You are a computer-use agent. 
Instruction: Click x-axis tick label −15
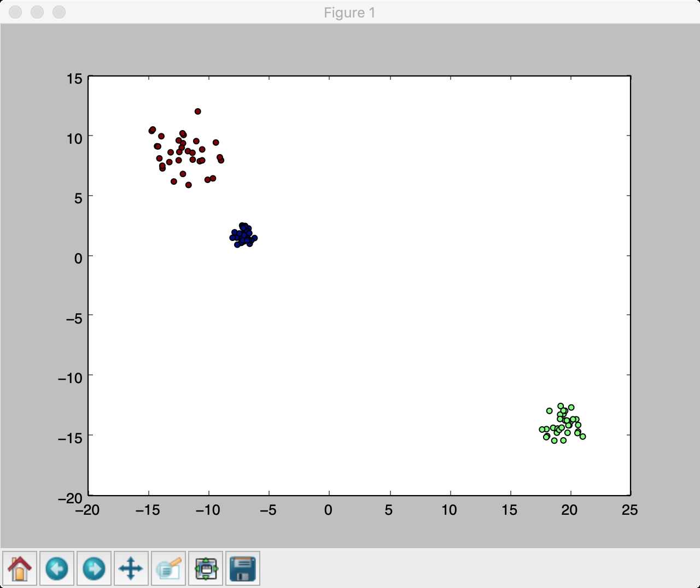(148, 510)
